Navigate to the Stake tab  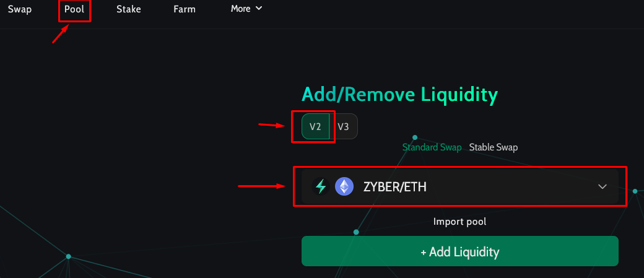click(x=129, y=9)
